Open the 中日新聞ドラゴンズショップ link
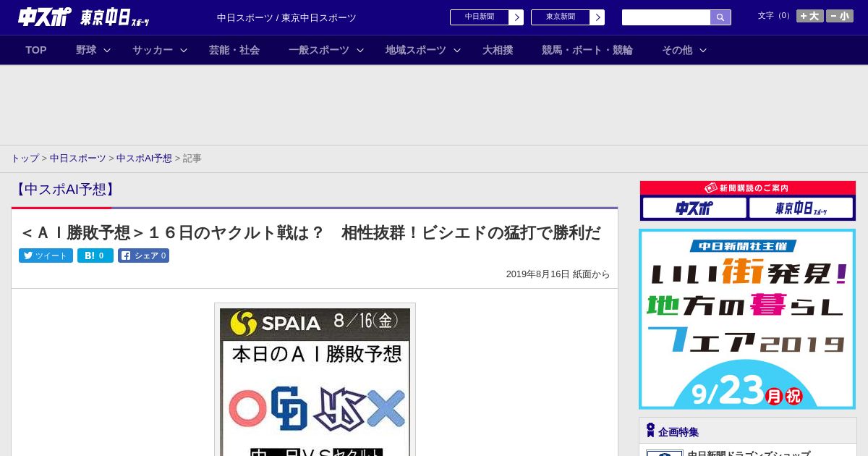 click(x=749, y=453)
